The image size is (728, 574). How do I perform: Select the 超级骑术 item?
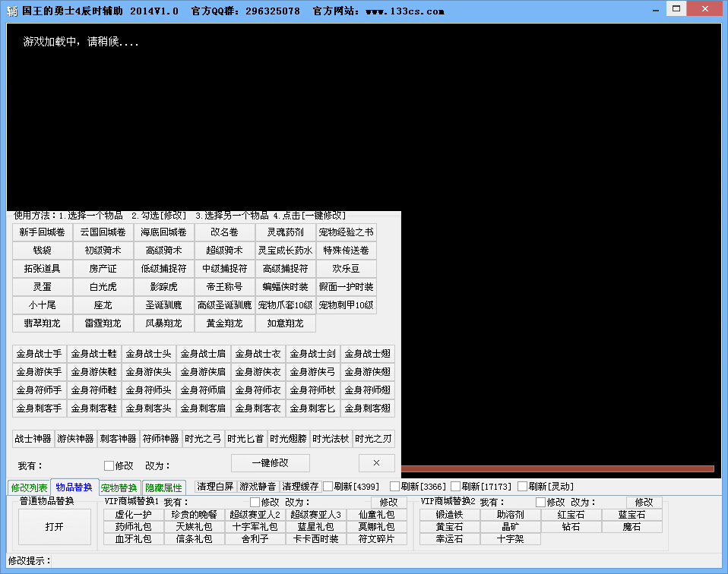pyautogui.click(x=225, y=250)
